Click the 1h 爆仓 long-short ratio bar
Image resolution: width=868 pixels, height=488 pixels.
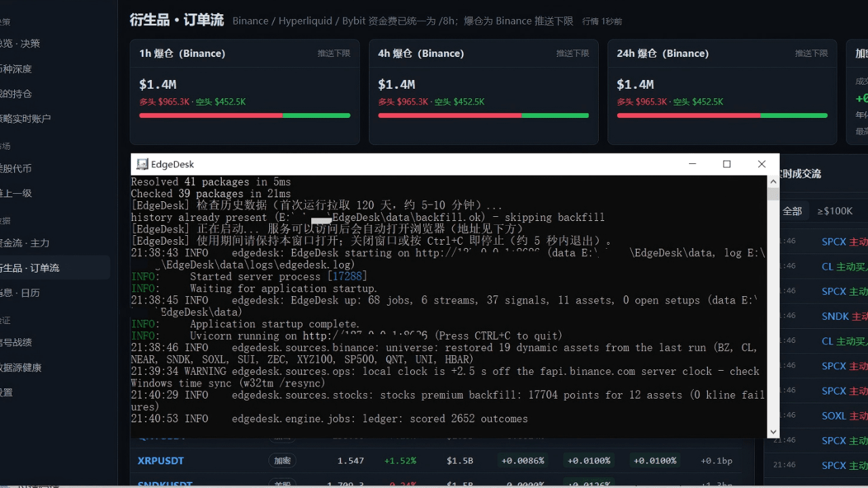tap(245, 115)
